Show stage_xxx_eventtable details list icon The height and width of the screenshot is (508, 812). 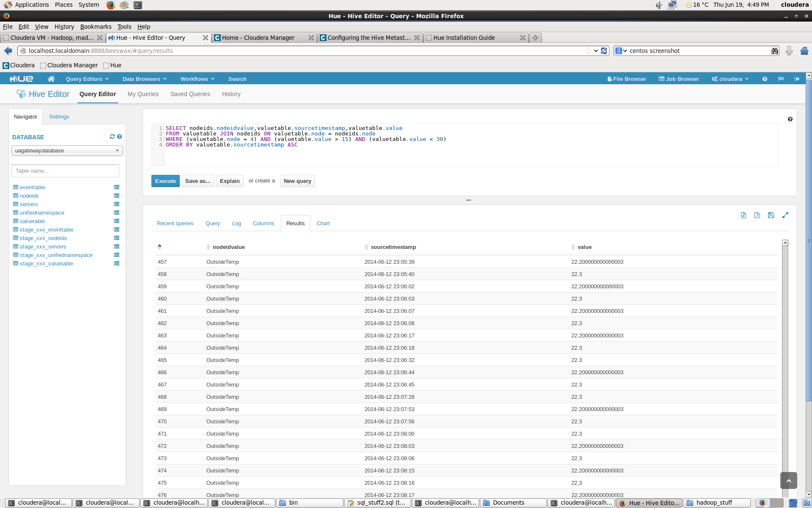coord(116,229)
